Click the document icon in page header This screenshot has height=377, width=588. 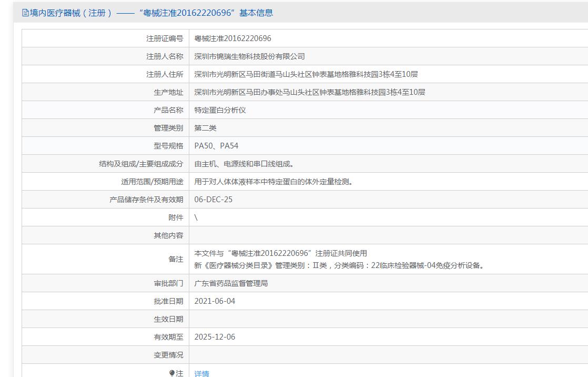(x=25, y=13)
